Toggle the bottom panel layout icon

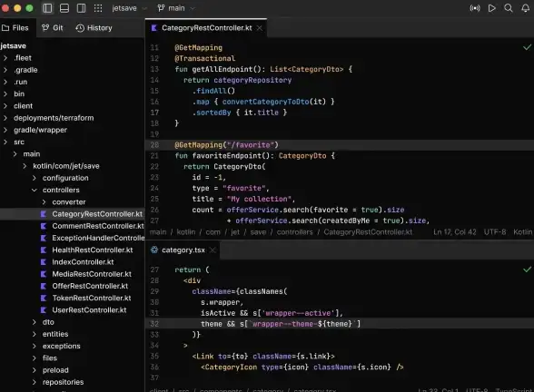(x=64, y=8)
